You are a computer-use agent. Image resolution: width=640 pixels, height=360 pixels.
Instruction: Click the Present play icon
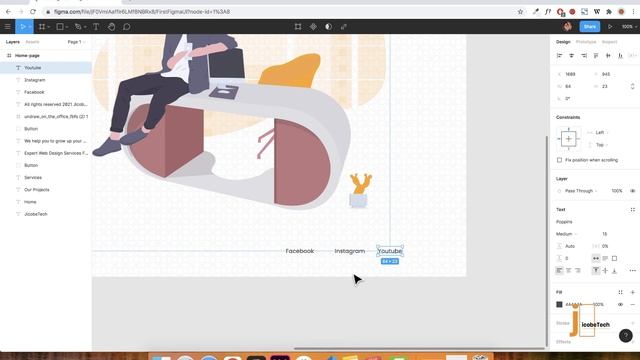(610, 27)
